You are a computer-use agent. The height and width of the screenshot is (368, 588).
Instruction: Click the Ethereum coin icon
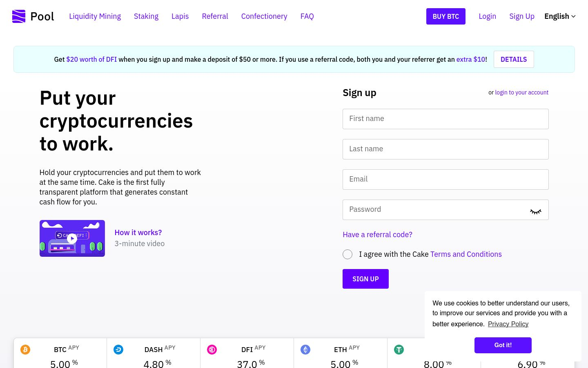[x=305, y=350]
